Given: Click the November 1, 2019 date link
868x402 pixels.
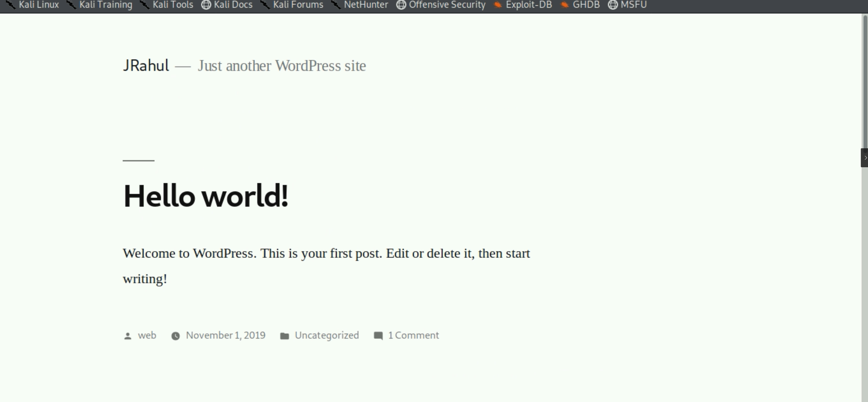Looking at the screenshot, I should pos(225,335).
